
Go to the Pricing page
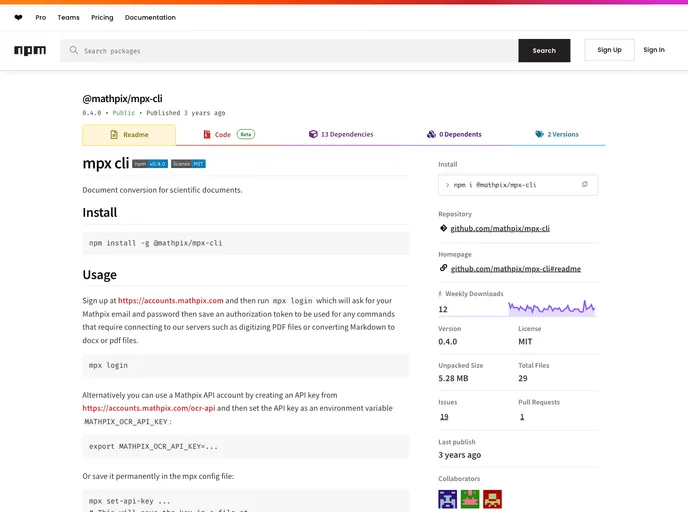102,18
